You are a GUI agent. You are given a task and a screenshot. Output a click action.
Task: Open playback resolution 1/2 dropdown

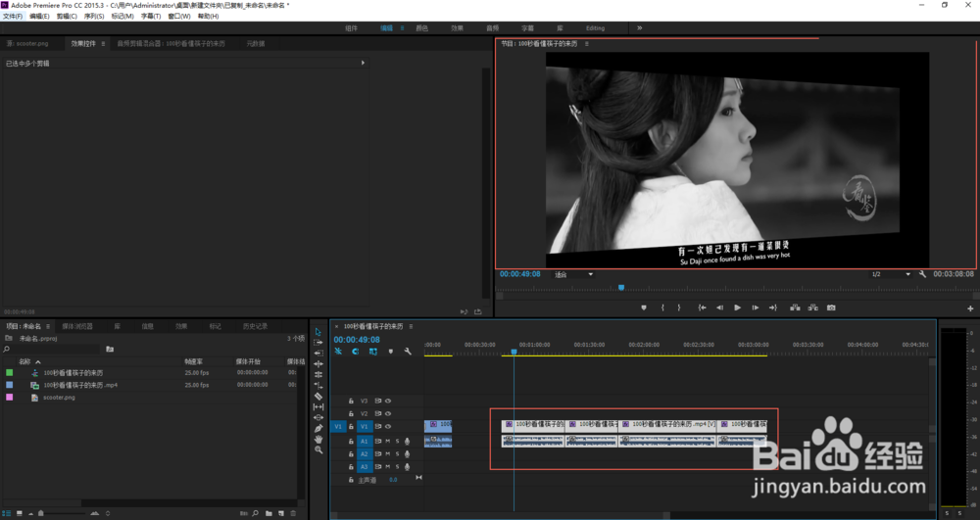point(891,274)
